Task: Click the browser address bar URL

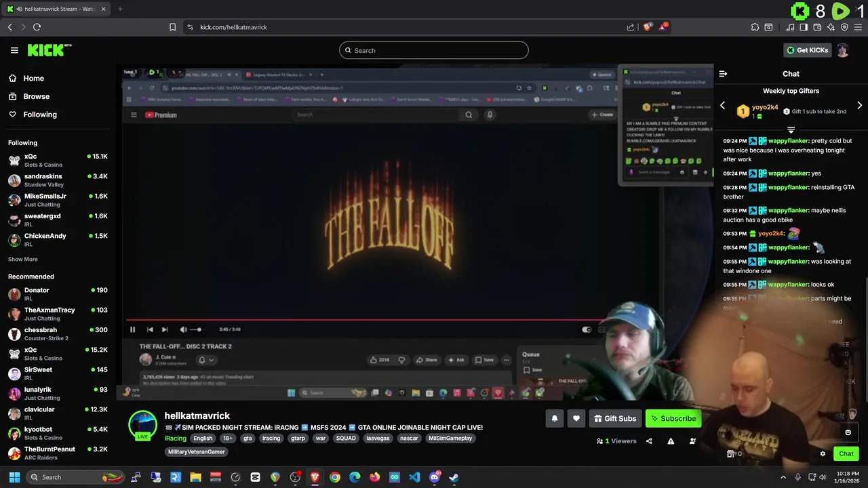Action: click(233, 27)
